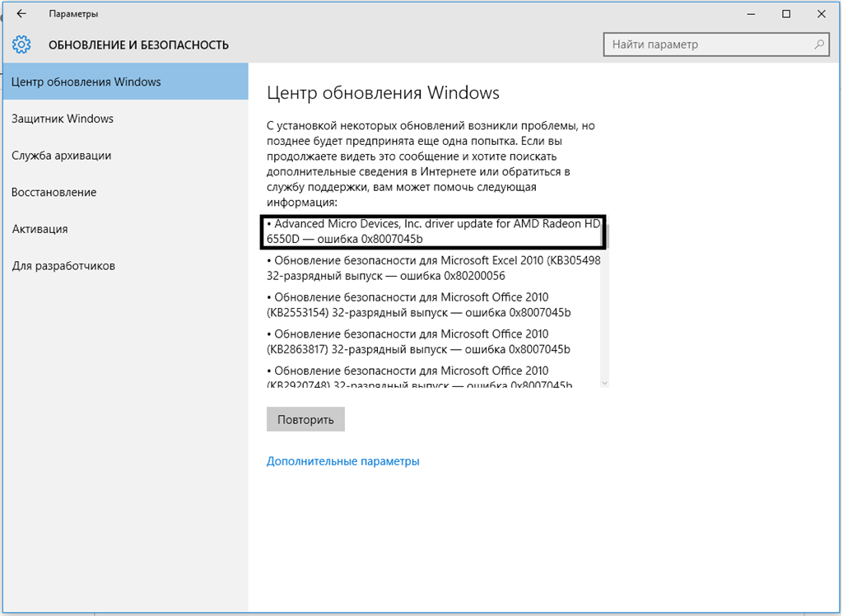The image size is (843, 616).
Task: Open Дополнительные параметры link
Action: click(x=343, y=461)
